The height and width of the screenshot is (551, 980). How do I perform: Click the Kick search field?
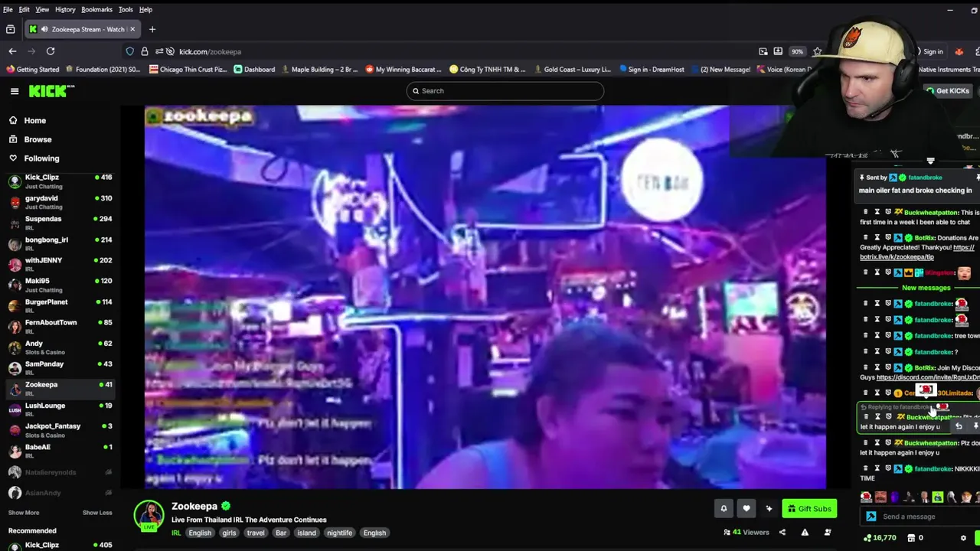click(x=505, y=91)
